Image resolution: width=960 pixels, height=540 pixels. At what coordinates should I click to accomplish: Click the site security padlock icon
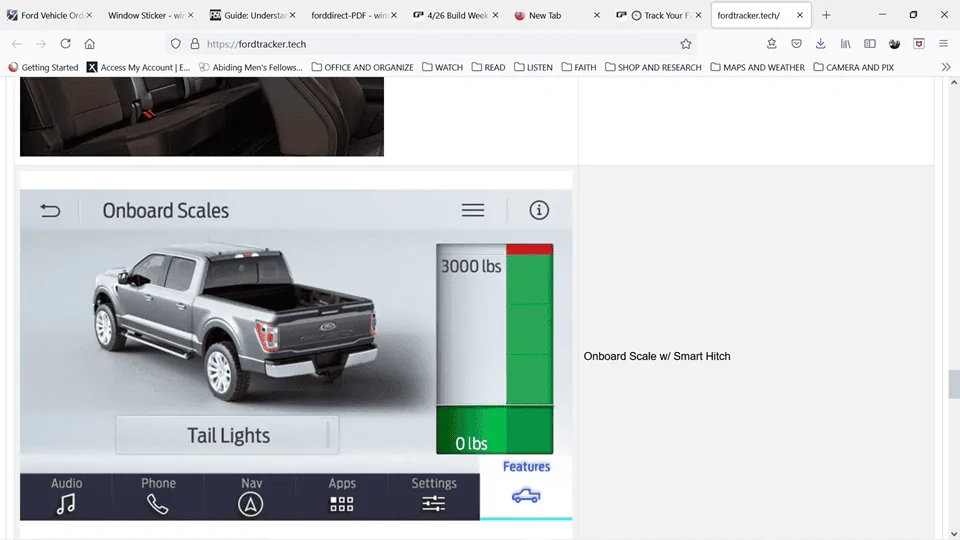pyautogui.click(x=195, y=43)
